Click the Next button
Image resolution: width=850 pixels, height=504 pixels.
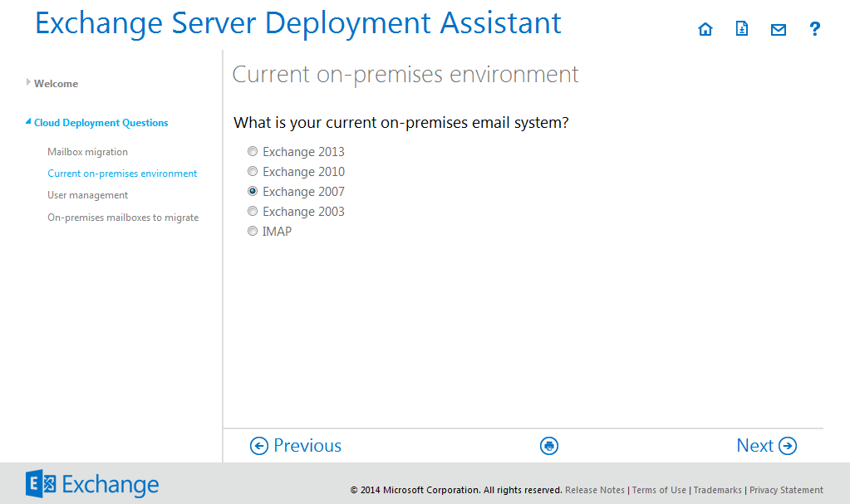[x=767, y=446]
